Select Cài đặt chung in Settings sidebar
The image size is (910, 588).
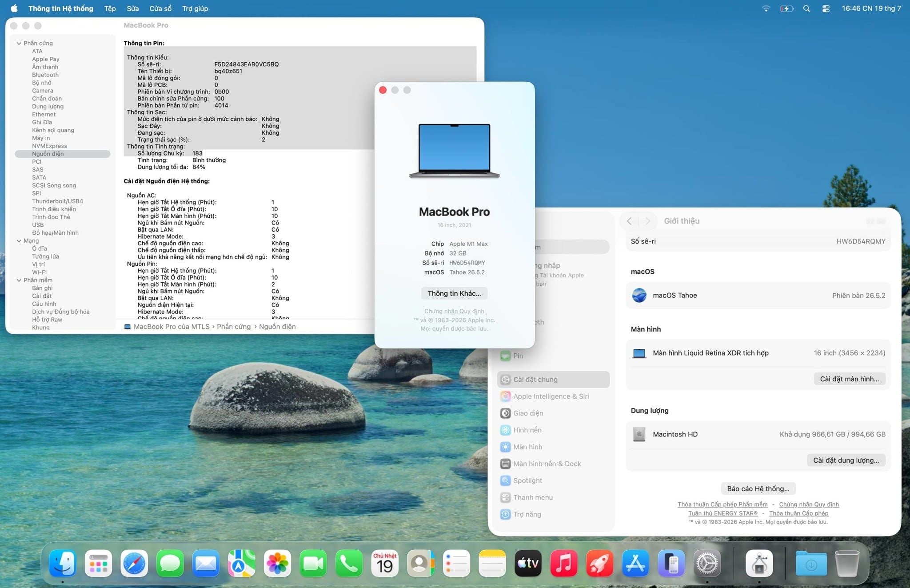[x=553, y=380]
